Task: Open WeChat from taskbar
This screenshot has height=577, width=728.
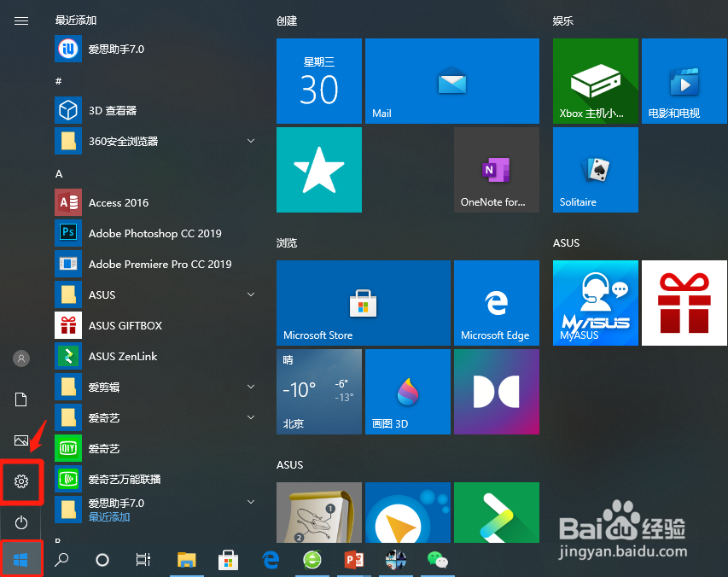Action: [437, 560]
